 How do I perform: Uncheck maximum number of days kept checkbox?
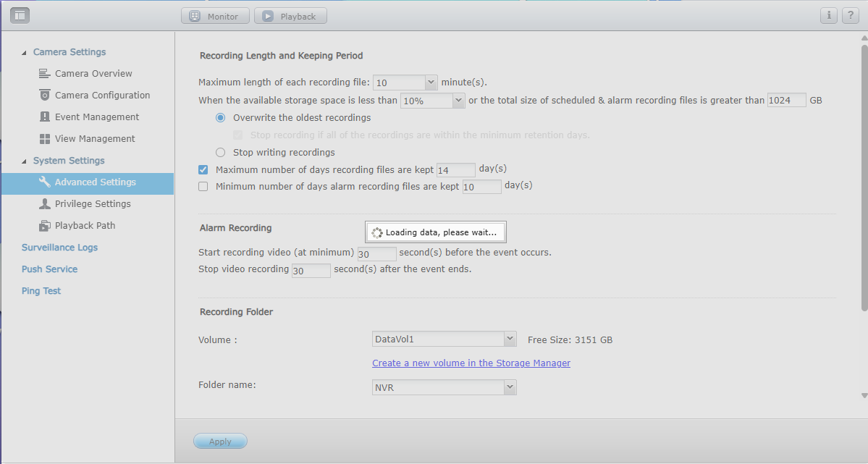[x=203, y=169]
